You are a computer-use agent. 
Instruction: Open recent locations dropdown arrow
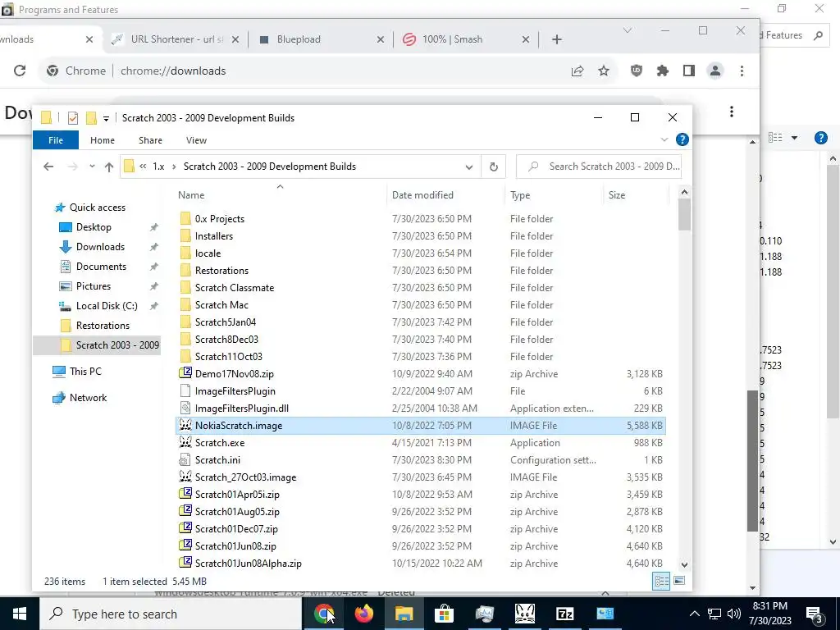92,167
